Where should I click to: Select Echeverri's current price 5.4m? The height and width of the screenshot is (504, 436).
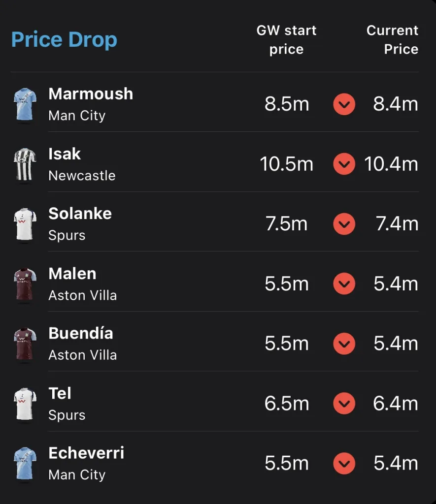(x=396, y=463)
